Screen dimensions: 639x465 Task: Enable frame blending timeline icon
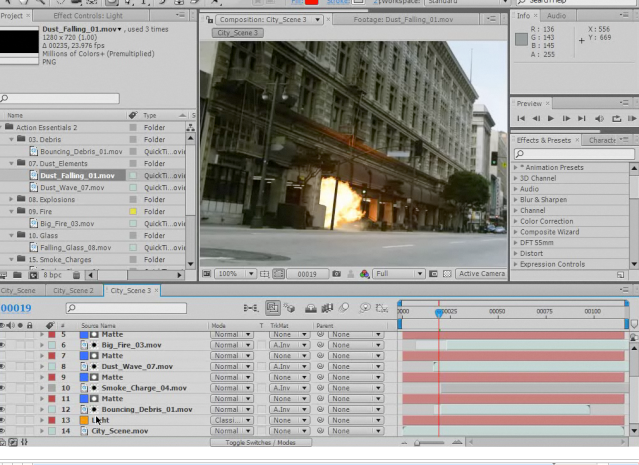(327, 308)
